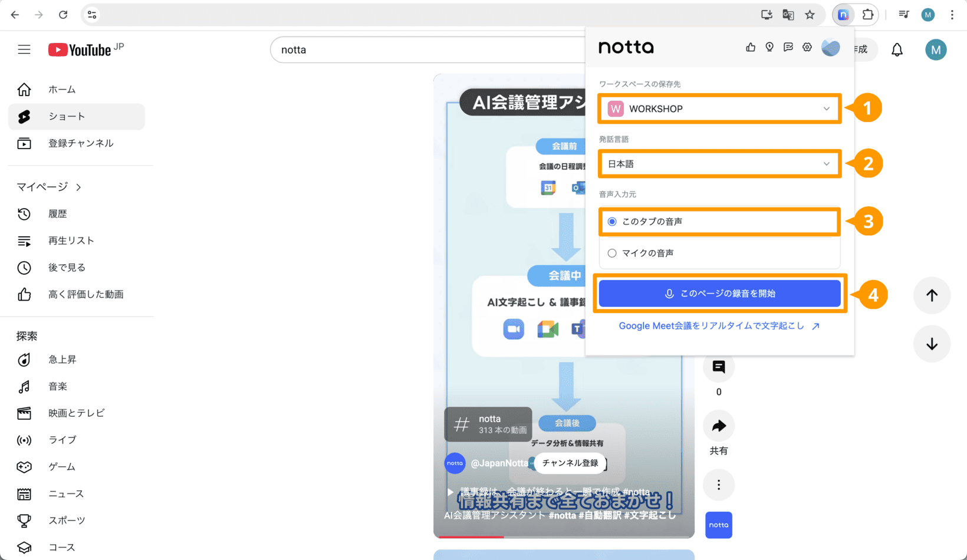This screenshot has height=560, width=967.
Task: Open 再生リスト in the sidebar
Action: 77,241
